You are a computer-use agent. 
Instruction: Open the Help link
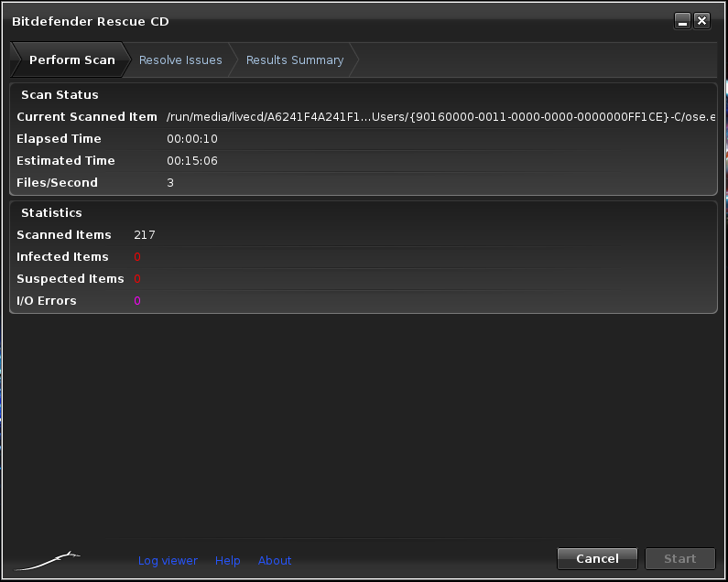pyautogui.click(x=227, y=561)
